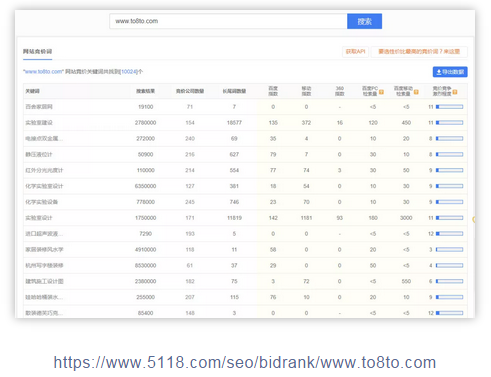Click search result value 778000
Screen dimensions: 491x377
(x=146, y=202)
